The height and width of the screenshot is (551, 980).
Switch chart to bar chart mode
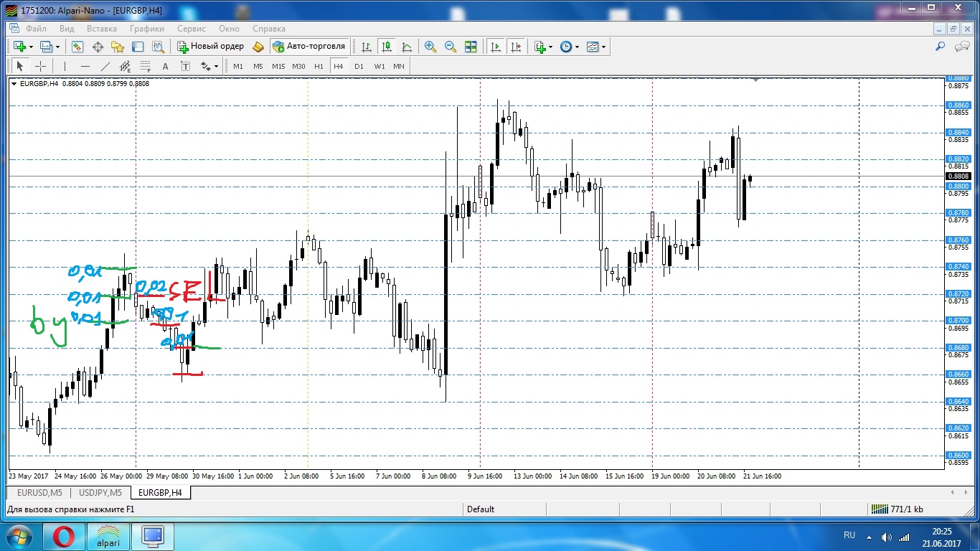[367, 47]
